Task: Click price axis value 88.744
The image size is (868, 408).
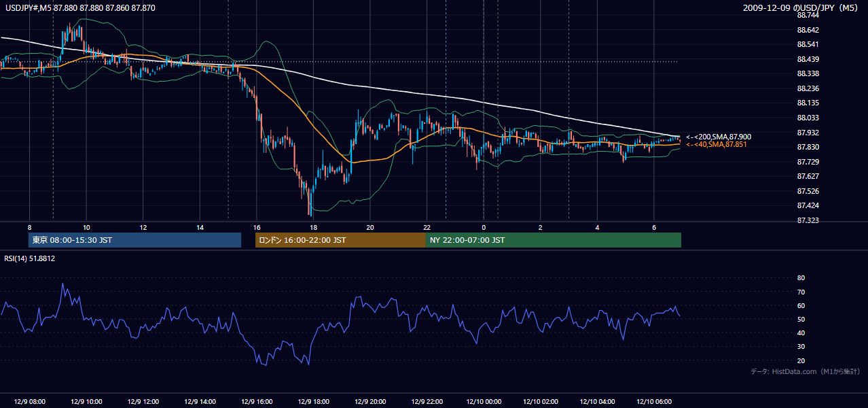Action: click(x=809, y=15)
